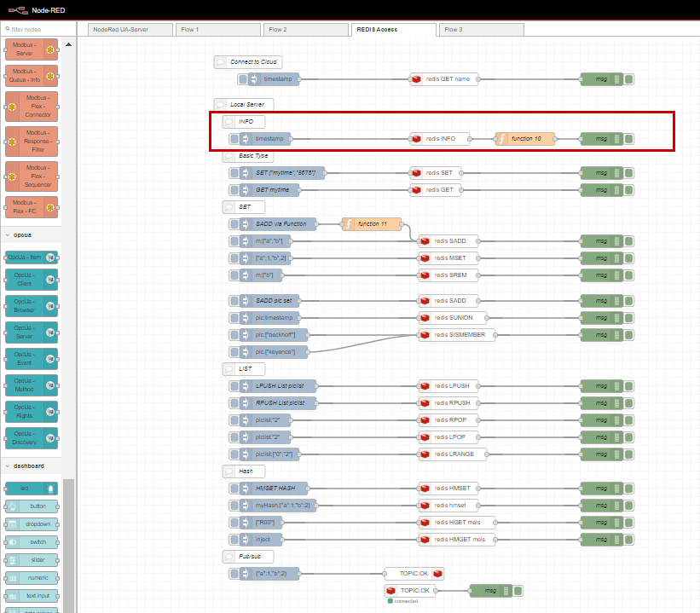
Task: Click the dashboard switch node icon
Action: (x=13, y=542)
